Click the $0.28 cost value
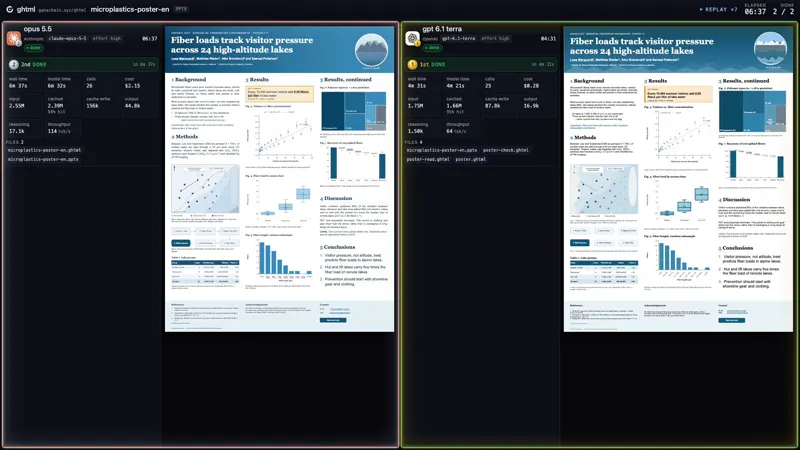The height and width of the screenshot is (450, 800). [531, 86]
